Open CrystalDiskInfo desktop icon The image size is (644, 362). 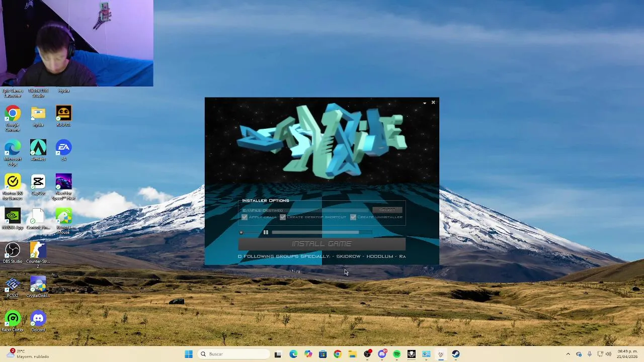click(x=38, y=287)
